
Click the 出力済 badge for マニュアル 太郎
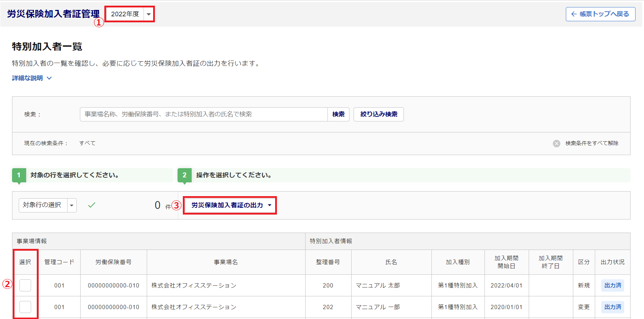point(613,285)
